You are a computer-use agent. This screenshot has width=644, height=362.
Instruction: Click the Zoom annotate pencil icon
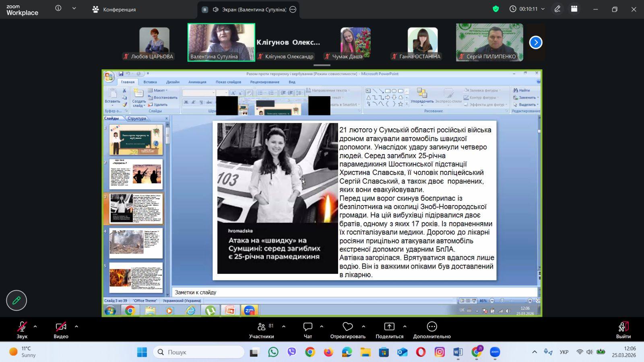(557, 9)
